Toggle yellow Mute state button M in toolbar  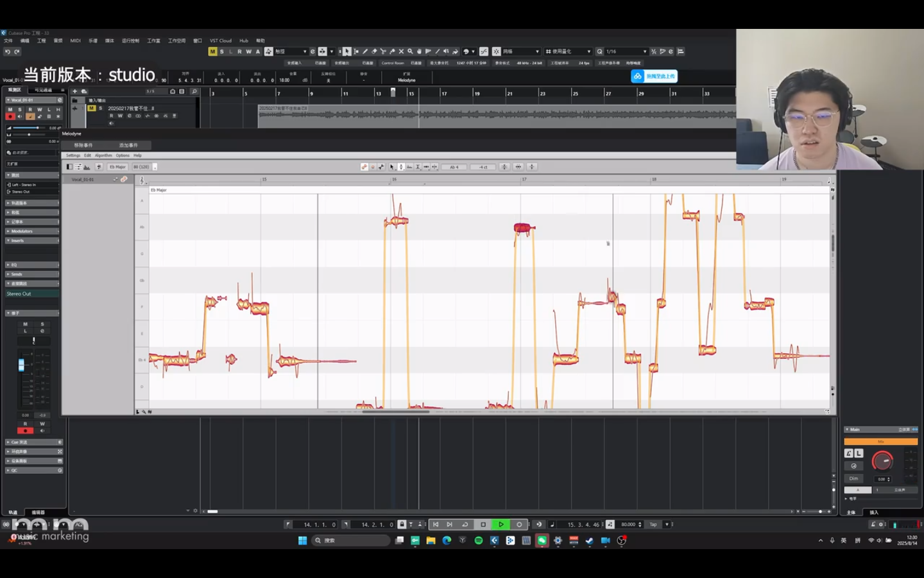click(x=212, y=51)
